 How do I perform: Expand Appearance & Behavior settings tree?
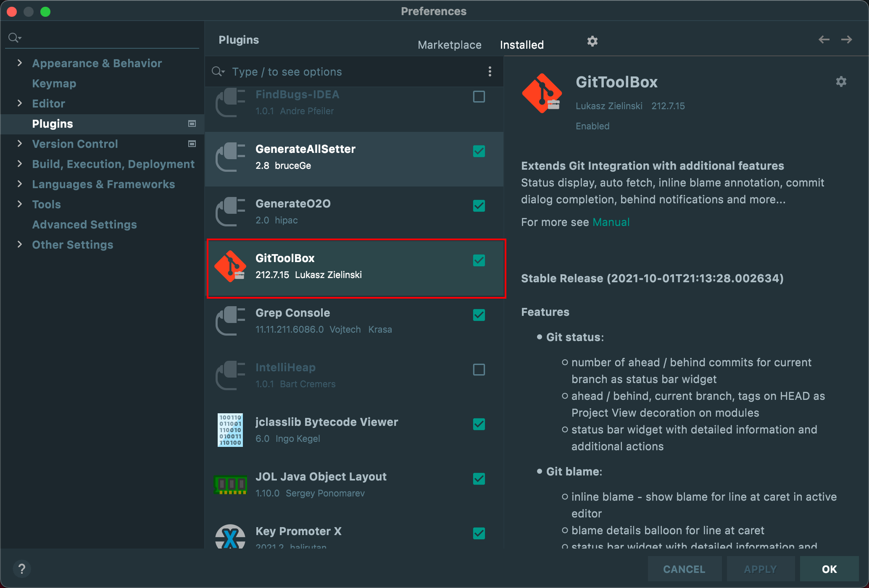19,63
